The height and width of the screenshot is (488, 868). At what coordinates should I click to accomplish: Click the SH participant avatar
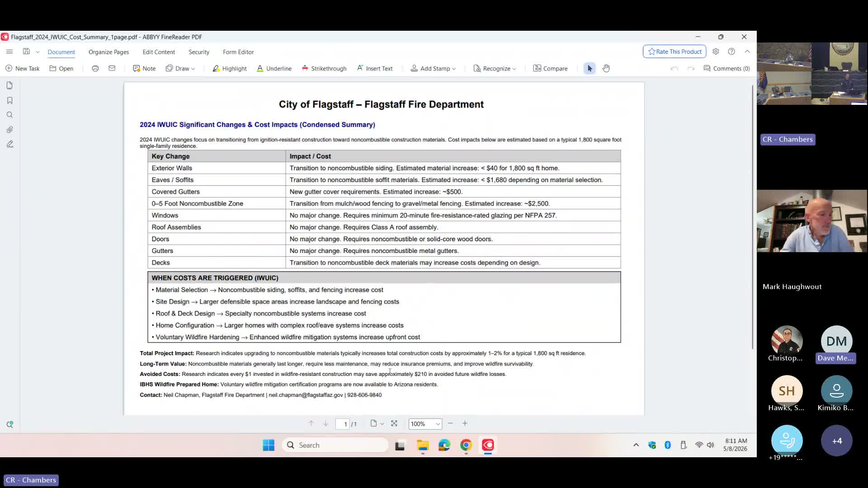[x=787, y=391]
